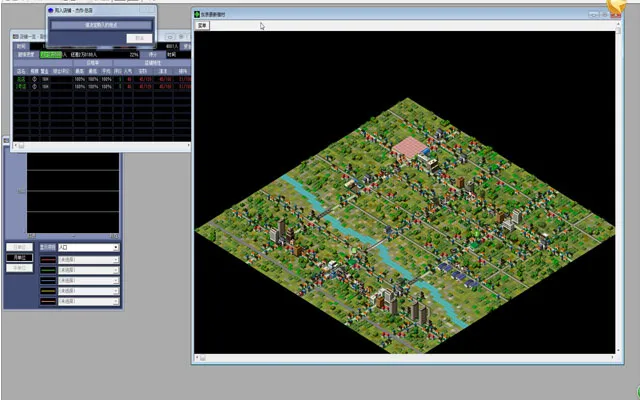The image size is (640, 400).
Task: Click the blue icon in the store dialog title
Action: click(x=52, y=9)
